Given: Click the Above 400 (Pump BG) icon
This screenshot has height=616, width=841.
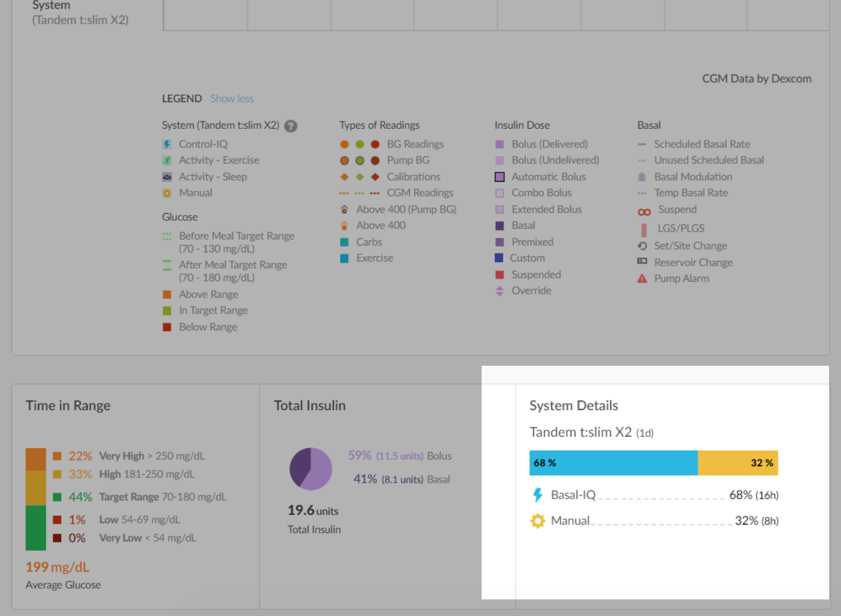Looking at the screenshot, I should pos(344,210).
